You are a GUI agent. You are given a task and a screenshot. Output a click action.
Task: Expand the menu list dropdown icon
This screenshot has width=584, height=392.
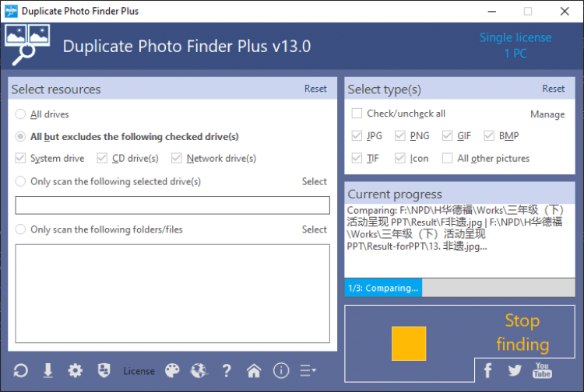(308, 371)
